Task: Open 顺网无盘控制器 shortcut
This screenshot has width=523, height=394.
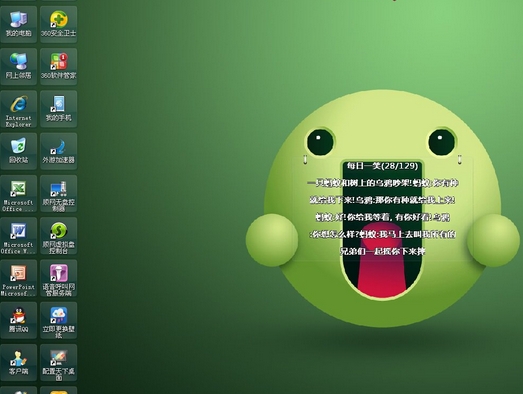Action: click(x=59, y=193)
